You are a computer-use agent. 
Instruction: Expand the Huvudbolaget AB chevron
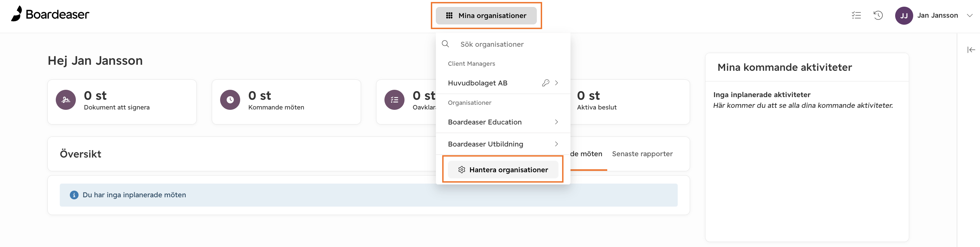coord(556,83)
